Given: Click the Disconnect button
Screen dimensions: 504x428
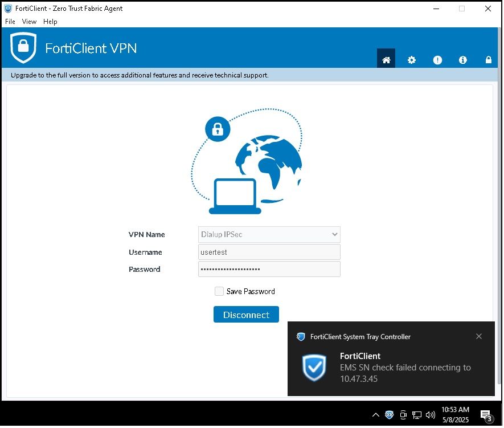Looking at the screenshot, I should pyautogui.click(x=247, y=315).
